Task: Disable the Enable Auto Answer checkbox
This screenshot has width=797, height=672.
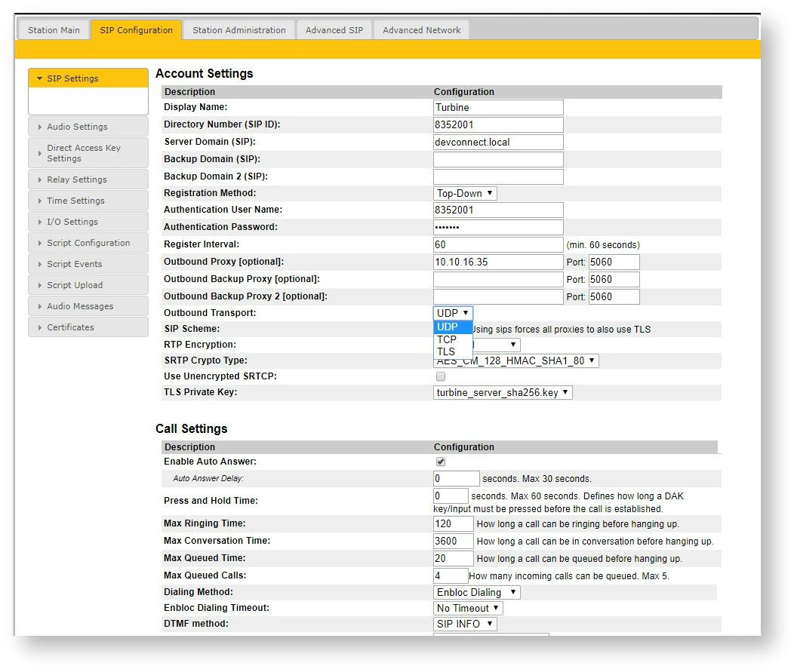Action: point(439,461)
